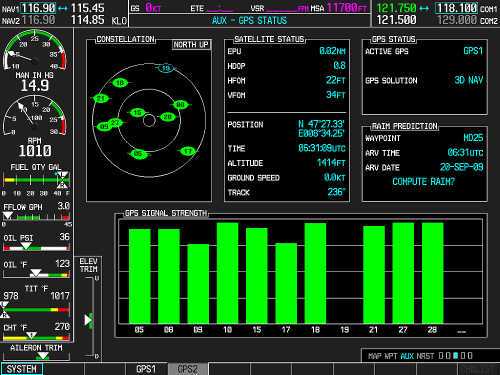500x375 pixels.
Task: Open the AUX page group
Action: [x=407, y=356]
